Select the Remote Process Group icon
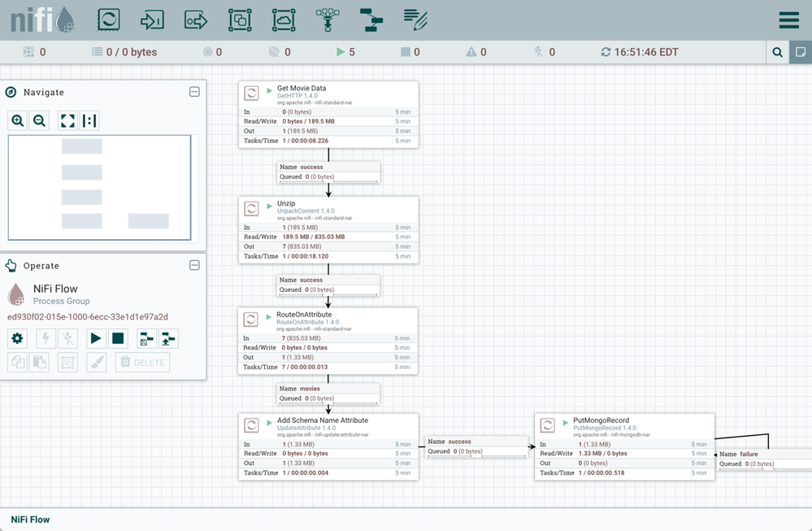 click(x=284, y=20)
